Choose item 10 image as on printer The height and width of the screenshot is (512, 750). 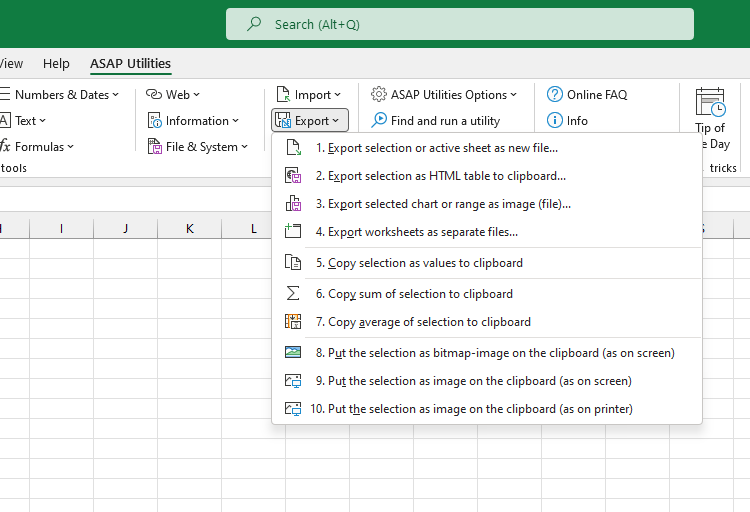(x=486, y=409)
